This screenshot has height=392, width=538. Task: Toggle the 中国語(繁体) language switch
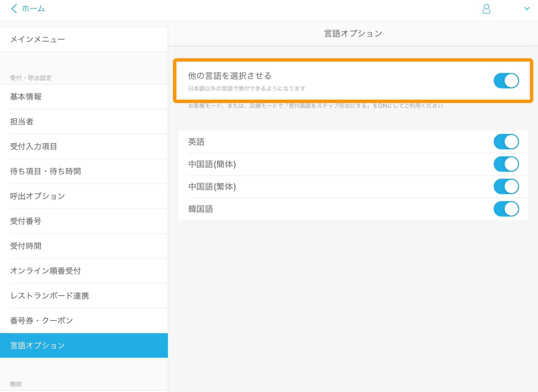(x=506, y=186)
